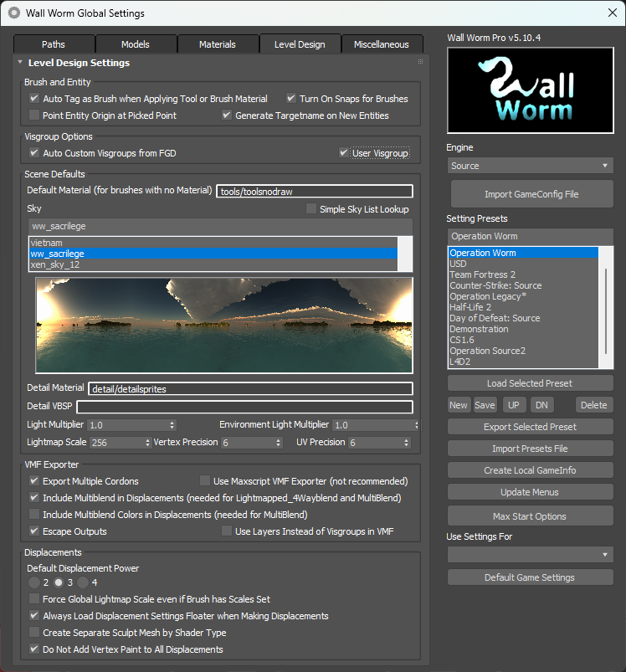This screenshot has width=626, height=672.
Task: Select displacement power 3 radio button
Action: coord(59,582)
